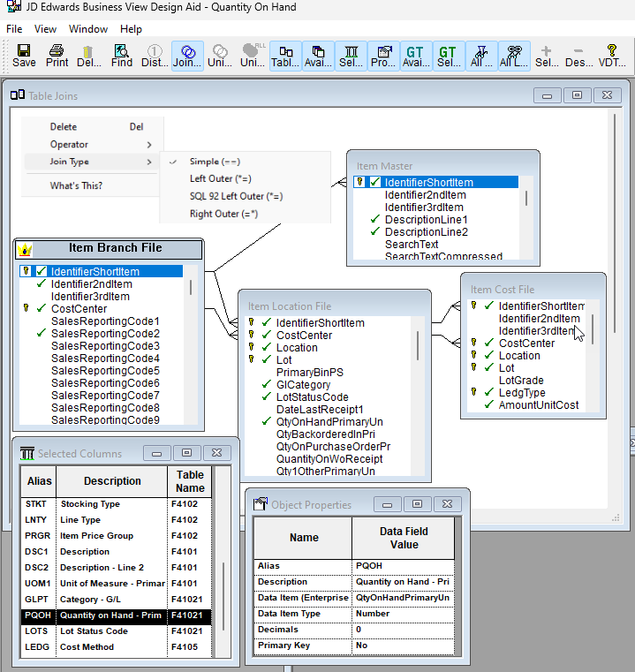Image resolution: width=635 pixels, height=672 pixels.
Task: Click key icon beside CostCenter in Item Branch File
Action: coord(26,308)
